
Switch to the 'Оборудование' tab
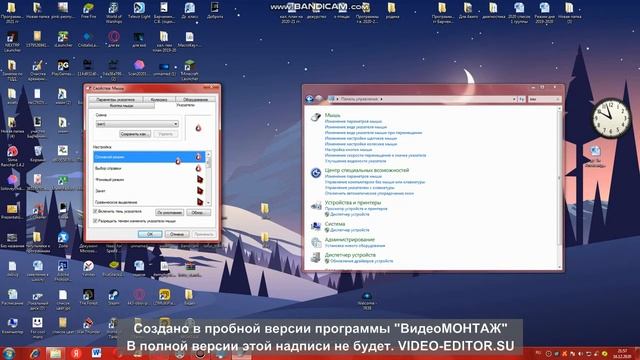[x=195, y=99]
